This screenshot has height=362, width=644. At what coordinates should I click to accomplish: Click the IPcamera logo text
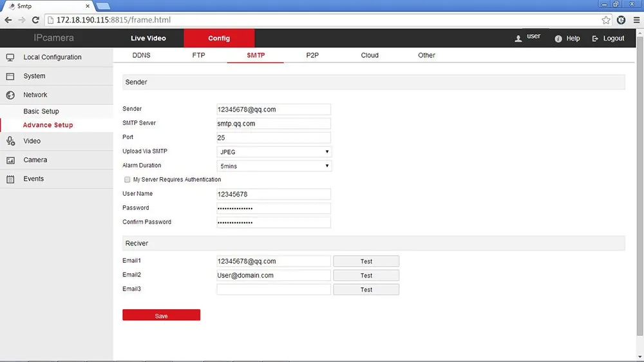(x=54, y=38)
